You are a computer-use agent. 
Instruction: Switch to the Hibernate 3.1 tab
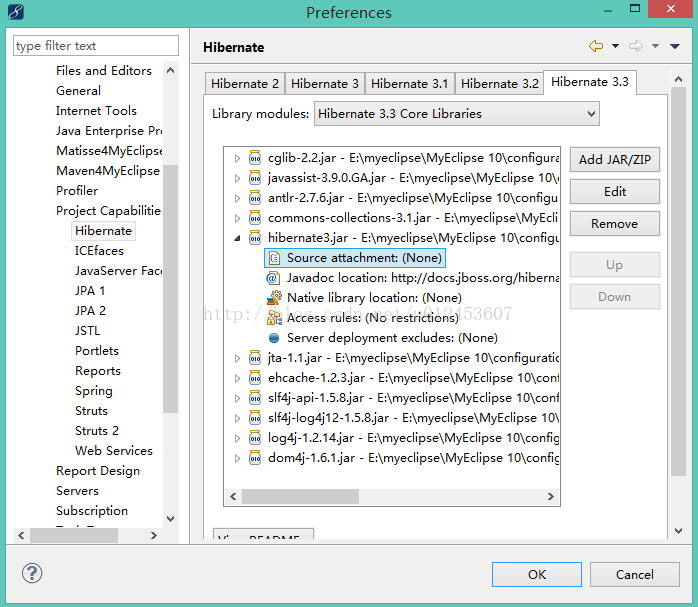(410, 84)
